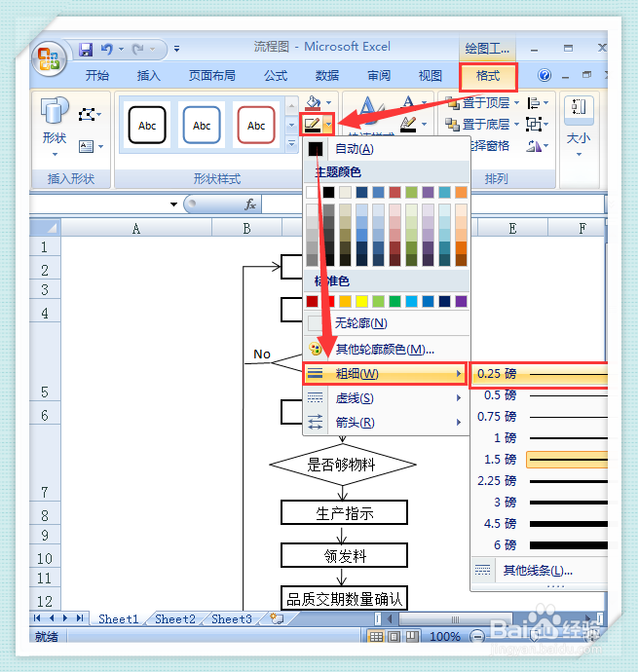
Task: Undo the last action
Action: 107,50
